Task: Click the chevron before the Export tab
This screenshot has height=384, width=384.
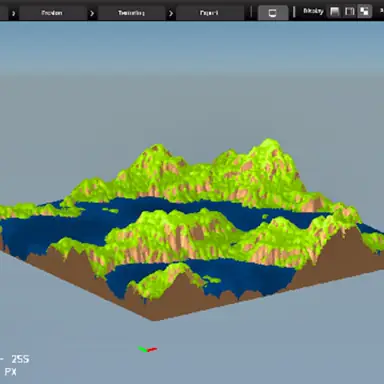Action: point(171,13)
